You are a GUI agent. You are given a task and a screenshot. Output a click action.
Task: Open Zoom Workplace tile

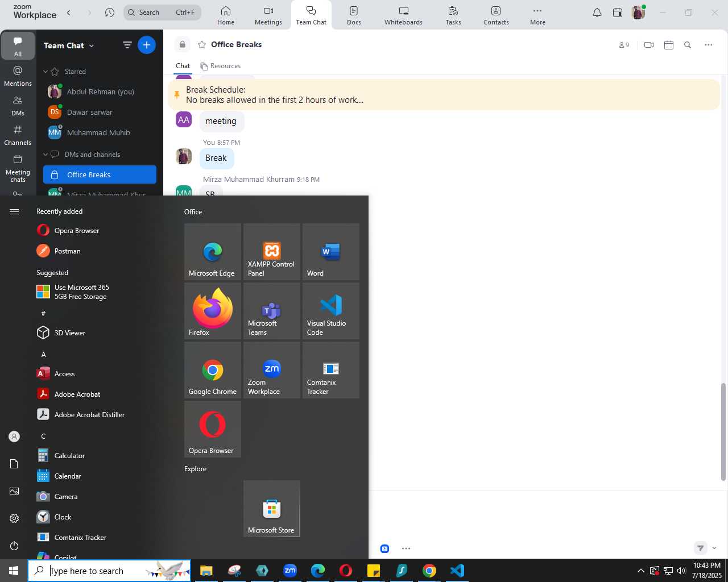(x=272, y=370)
